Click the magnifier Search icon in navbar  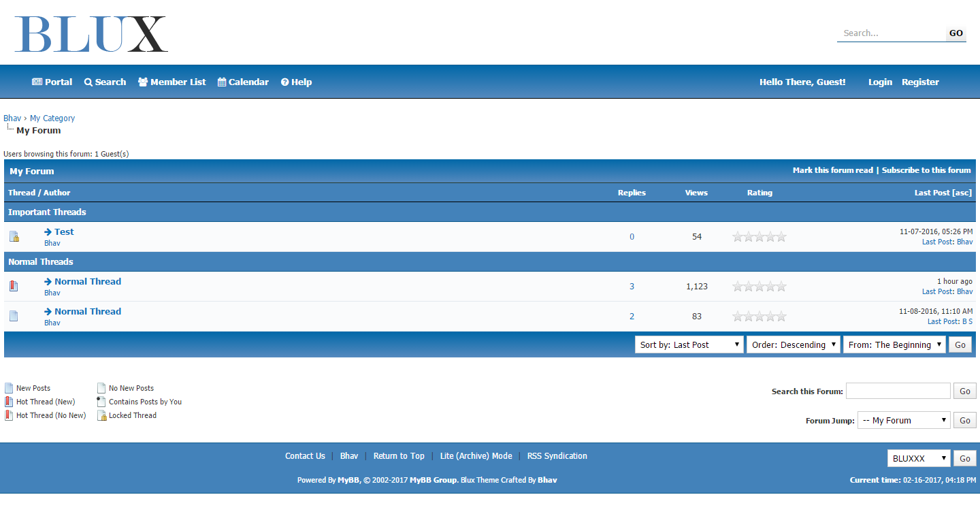click(x=88, y=82)
